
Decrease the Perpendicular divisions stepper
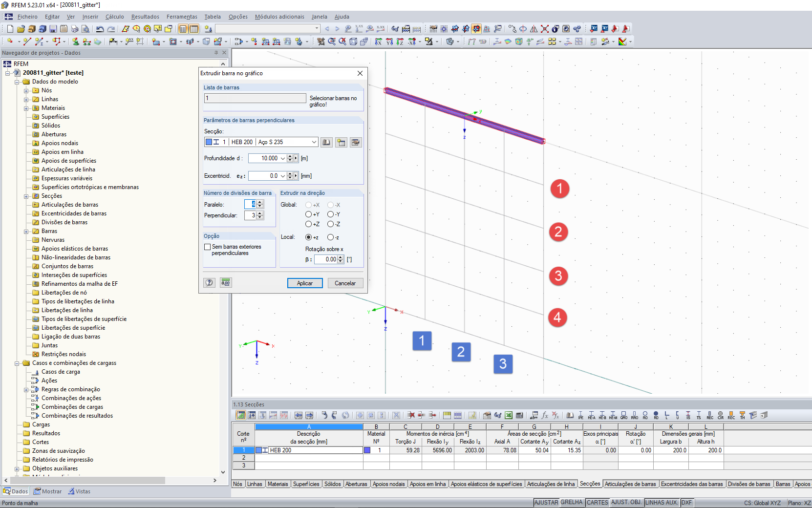pos(260,217)
